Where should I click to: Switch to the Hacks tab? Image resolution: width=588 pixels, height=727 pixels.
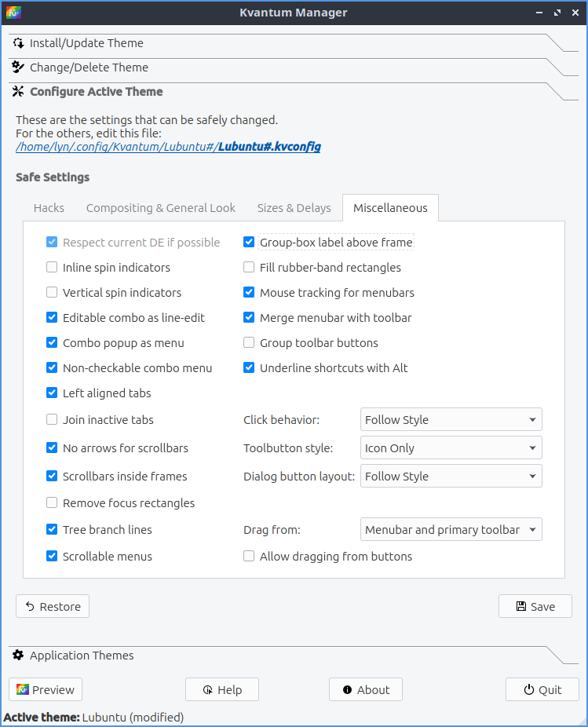pos(49,208)
